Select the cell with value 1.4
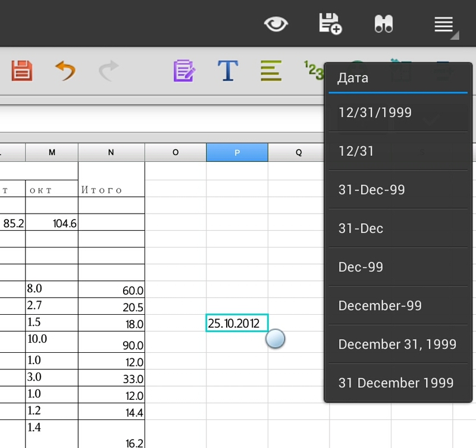 52,434
